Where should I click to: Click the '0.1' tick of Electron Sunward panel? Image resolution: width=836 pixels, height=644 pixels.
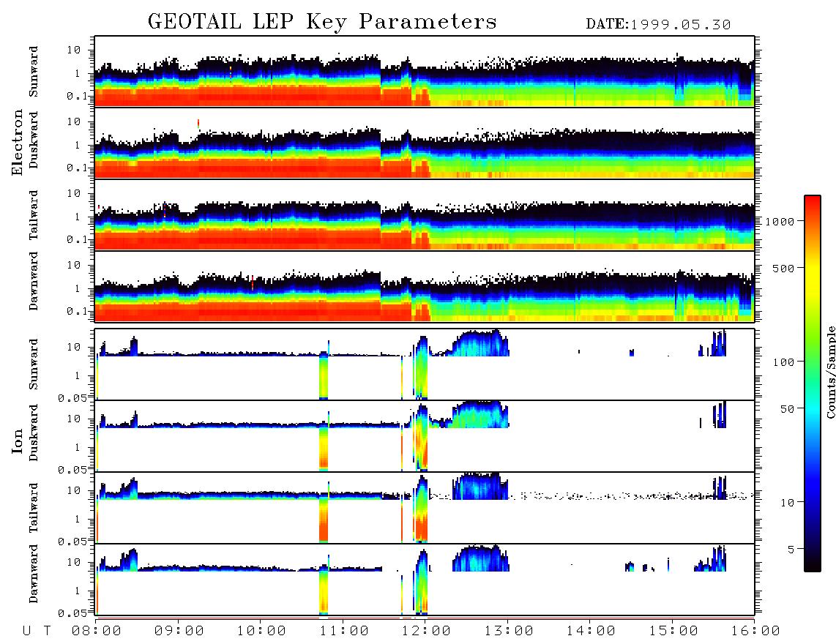tap(77, 96)
